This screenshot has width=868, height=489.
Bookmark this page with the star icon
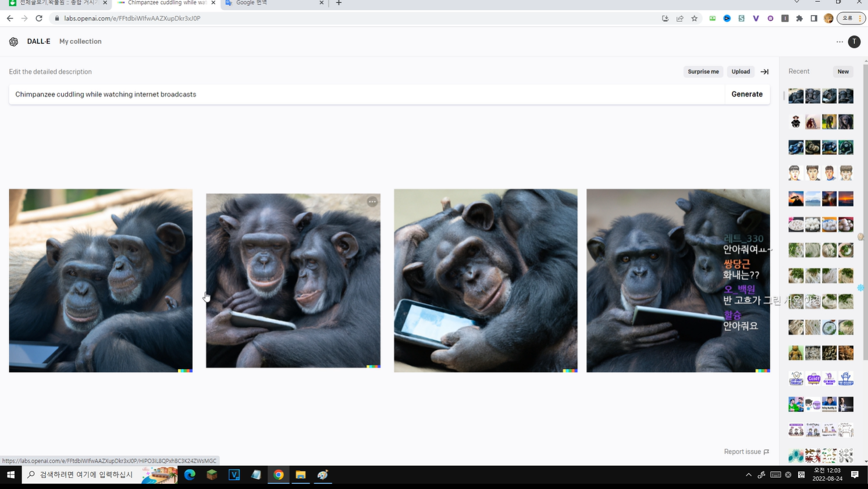pyautogui.click(x=694, y=19)
